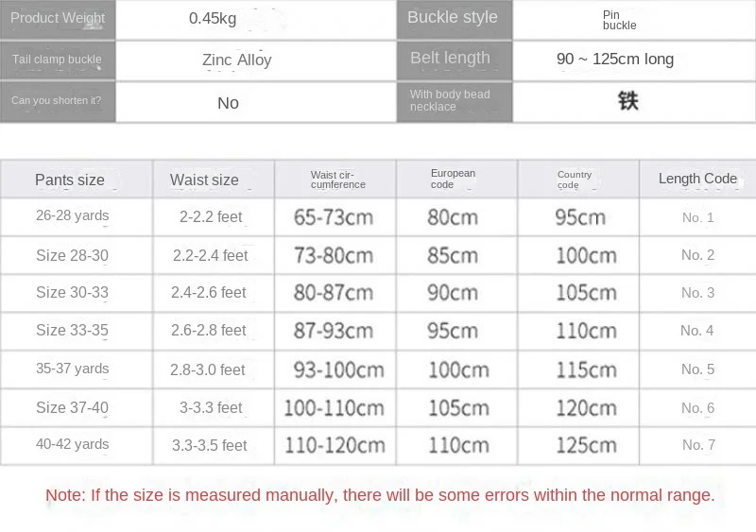Viewport: 756px width, 532px height.
Task: Click the 'Can you shorten it?' label
Action: [57, 101]
